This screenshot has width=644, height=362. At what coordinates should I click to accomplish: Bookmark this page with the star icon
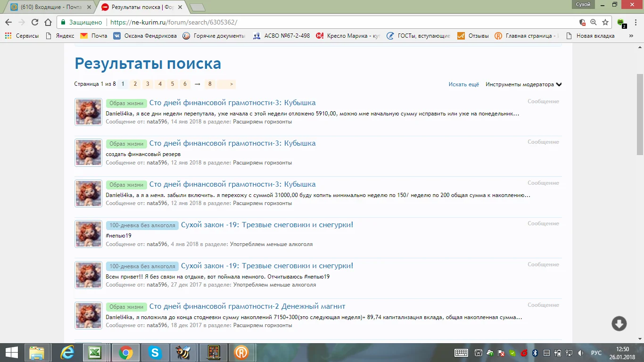click(605, 22)
